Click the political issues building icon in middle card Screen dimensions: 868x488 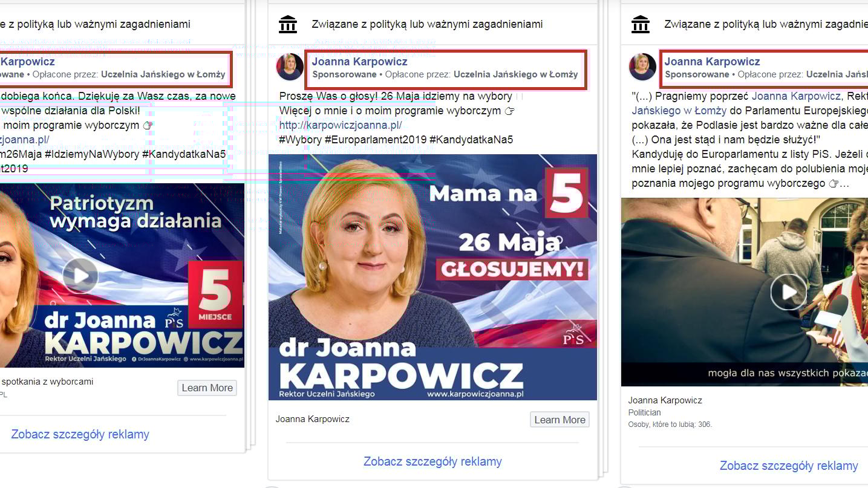288,24
